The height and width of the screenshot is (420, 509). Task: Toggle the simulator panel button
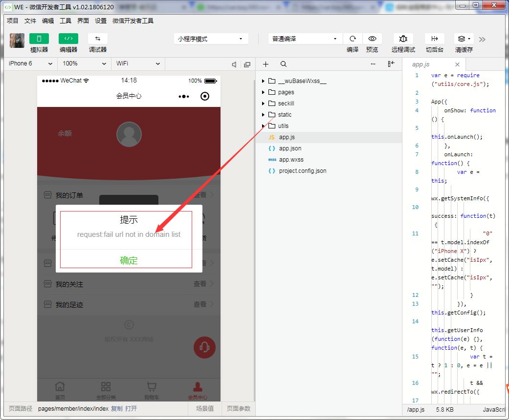tap(39, 39)
